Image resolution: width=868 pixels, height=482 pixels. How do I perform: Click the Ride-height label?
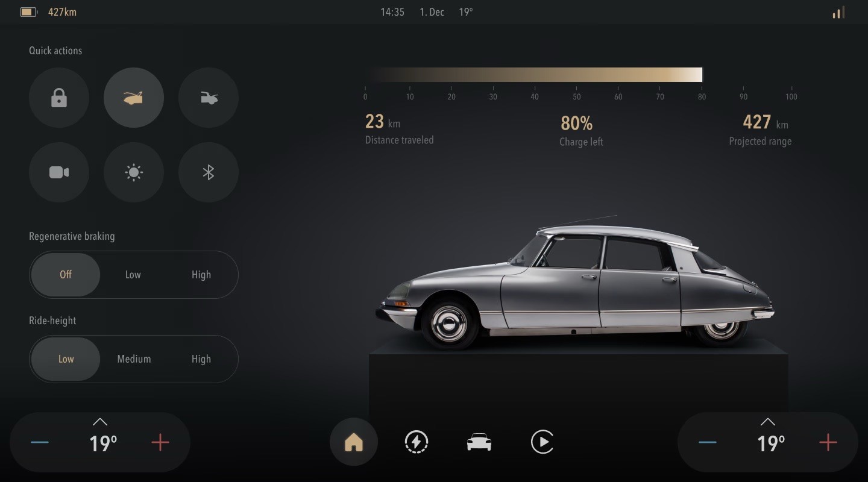coord(52,321)
